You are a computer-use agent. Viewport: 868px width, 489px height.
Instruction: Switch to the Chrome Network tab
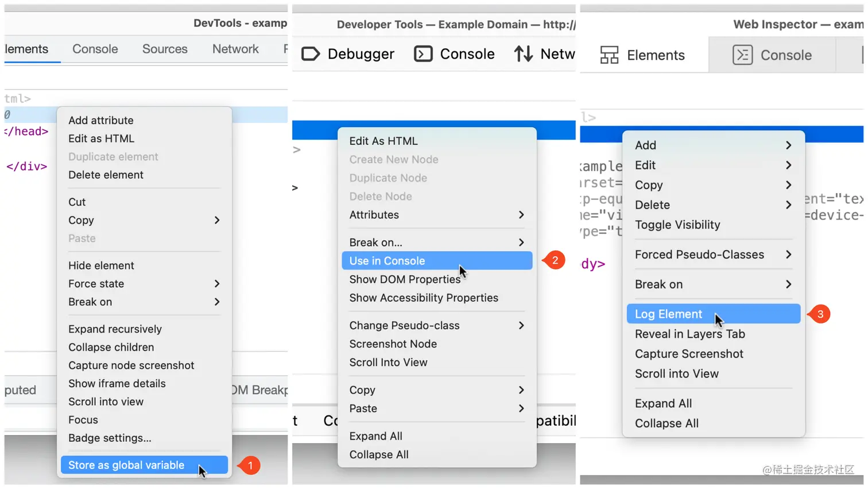[235, 49]
